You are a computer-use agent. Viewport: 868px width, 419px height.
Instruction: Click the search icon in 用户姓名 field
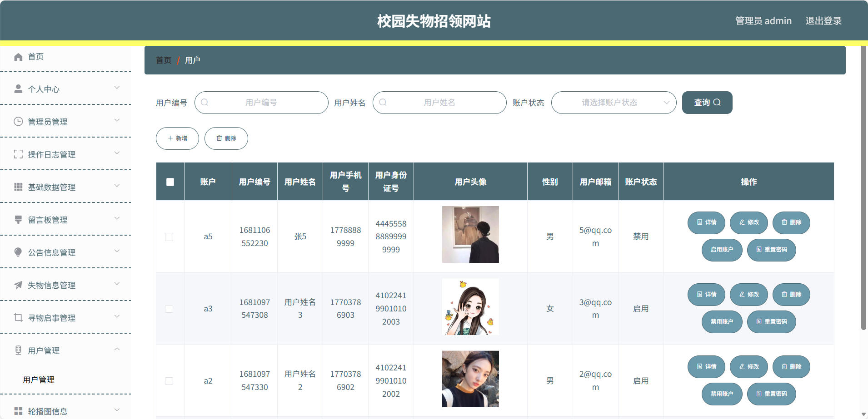383,103
